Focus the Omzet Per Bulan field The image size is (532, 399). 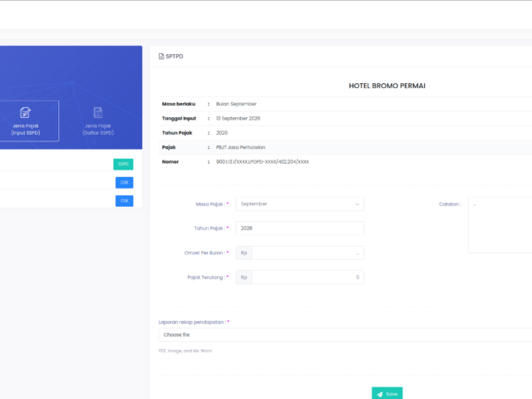tap(308, 253)
